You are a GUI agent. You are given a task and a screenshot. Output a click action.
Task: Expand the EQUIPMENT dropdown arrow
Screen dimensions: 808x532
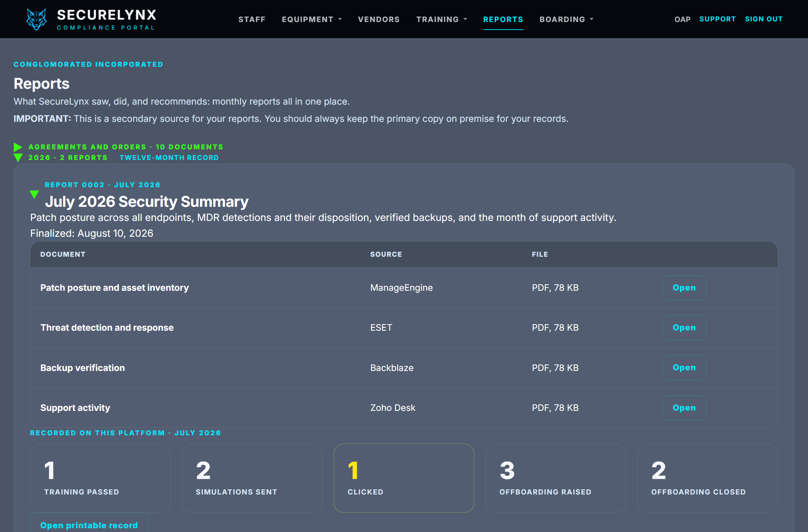340,19
